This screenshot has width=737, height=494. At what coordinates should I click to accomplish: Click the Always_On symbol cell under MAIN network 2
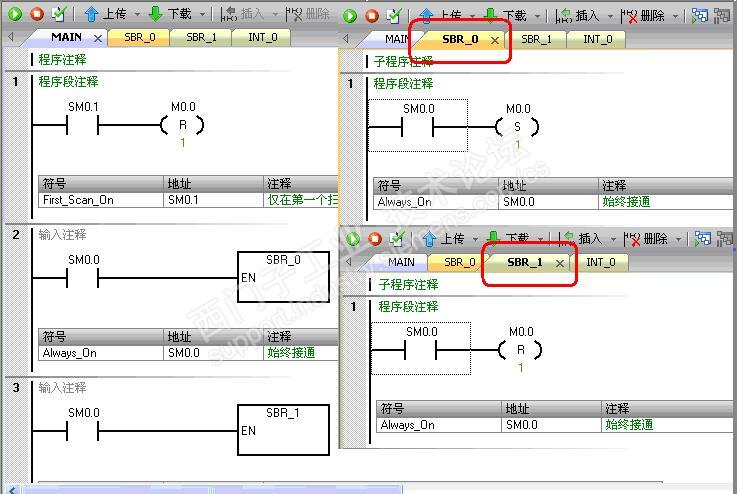[101, 353]
